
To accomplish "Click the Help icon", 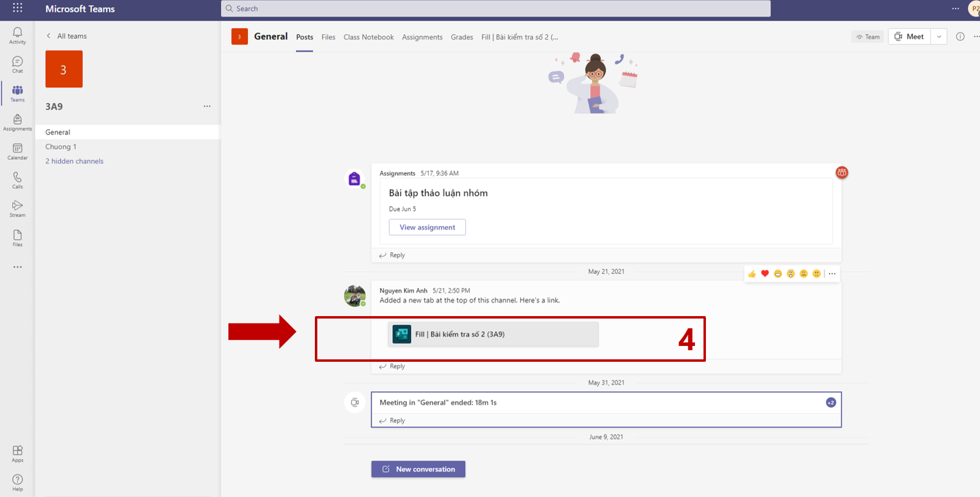I will [18, 482].
